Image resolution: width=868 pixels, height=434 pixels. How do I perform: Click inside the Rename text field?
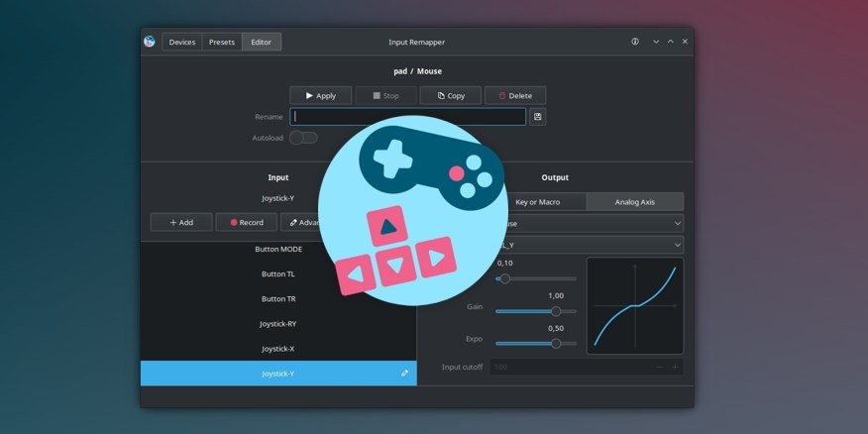coord(407,117)
